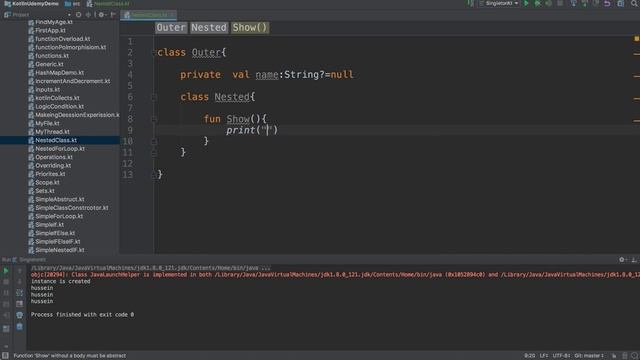Commit changes with VCS commit icon
Viewport: 640px width, 360px height.
tap(584, 4)
